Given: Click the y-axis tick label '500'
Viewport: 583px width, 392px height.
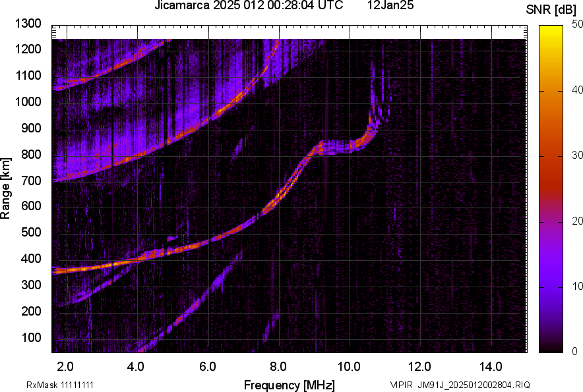Looking at the screenshot, I should click(x=31, y=232).
